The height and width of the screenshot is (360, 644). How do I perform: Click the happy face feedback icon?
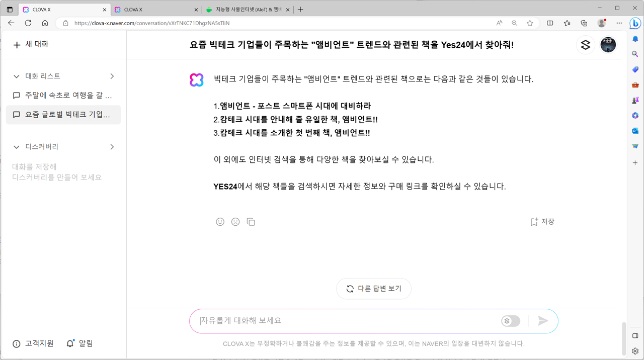pyautogui.click(x=220, y=222)
